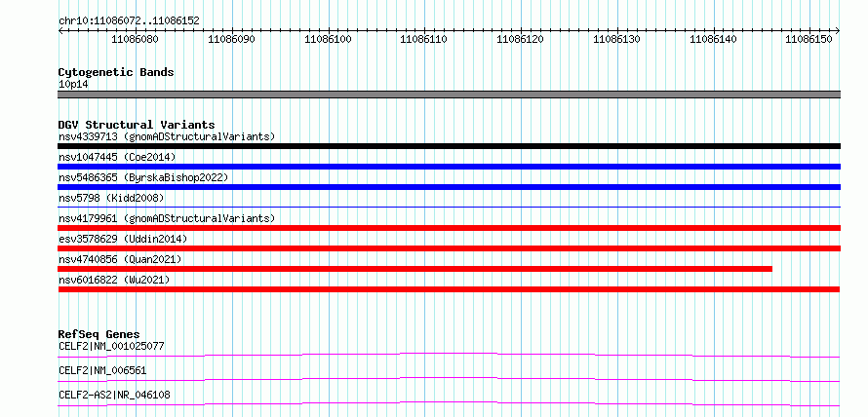868x417 pixels.
Task: Select the Cytogenetic Bands track title
Action: click(116, 72)
